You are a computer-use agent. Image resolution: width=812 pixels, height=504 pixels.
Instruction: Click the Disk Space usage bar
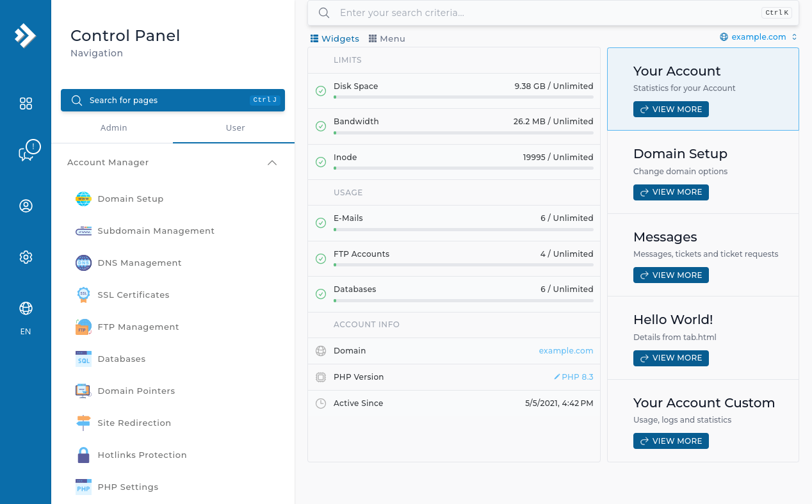click(x=463, y=97)
